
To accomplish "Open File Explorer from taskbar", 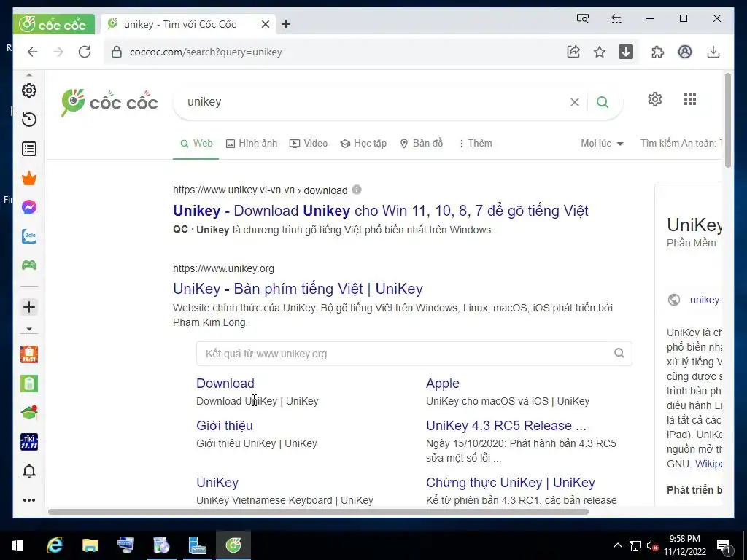I will pyautogui.click(x=90, y=545).
